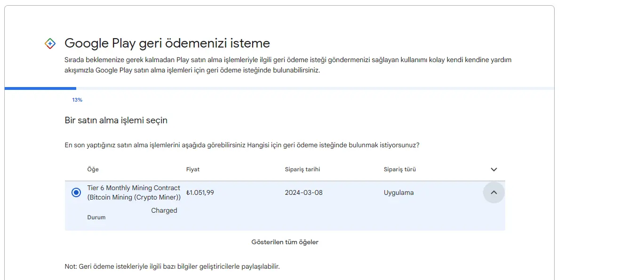This screenshot has height=280, width=644.
Task: Click the Google Play help diamond icon
Action: (50, 43)
